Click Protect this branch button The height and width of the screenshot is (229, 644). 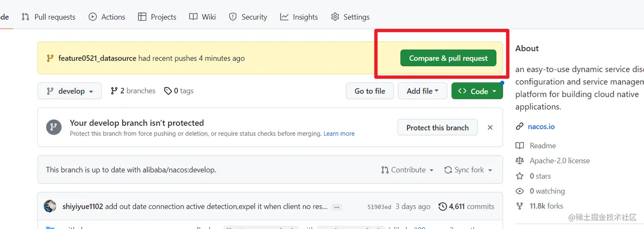[x=437, y=128]
